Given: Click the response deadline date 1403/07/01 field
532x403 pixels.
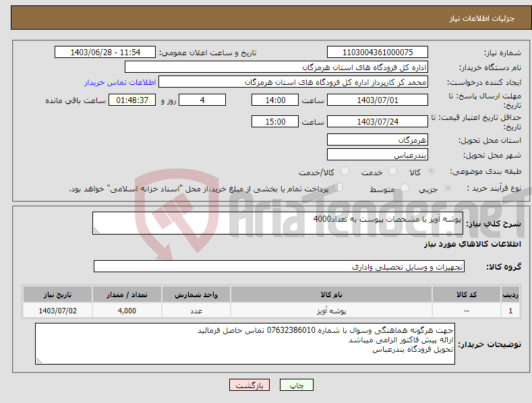Looking at the screenshot, I should click(378, 100).
